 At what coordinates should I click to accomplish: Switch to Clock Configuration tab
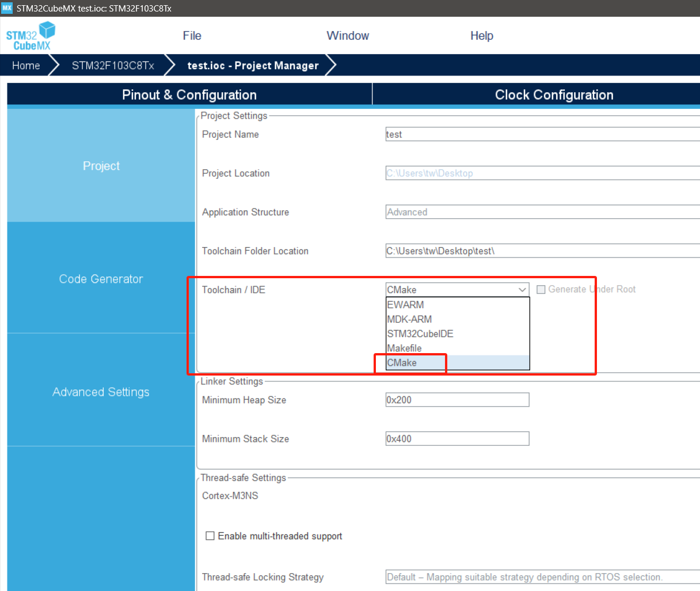pyautogui.click(x=537, y=95)
